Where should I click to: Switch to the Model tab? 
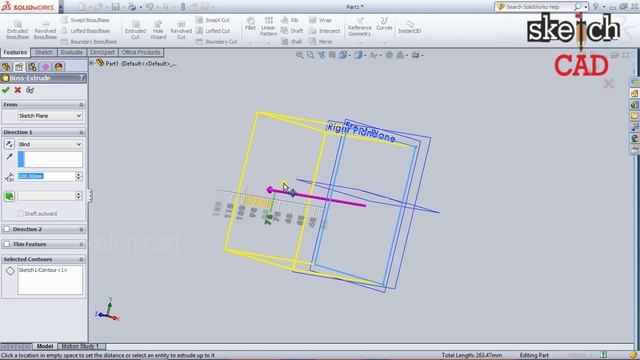click(44, 346)
